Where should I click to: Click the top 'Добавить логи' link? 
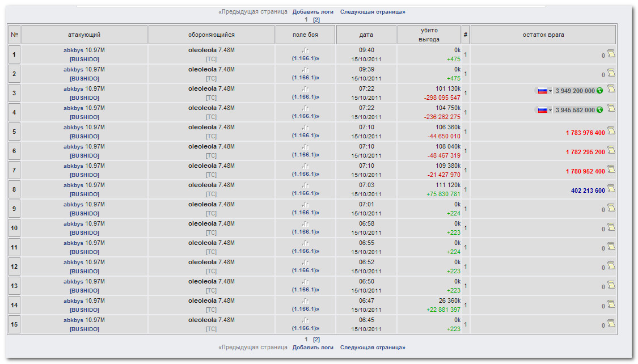tap(313, 11)
